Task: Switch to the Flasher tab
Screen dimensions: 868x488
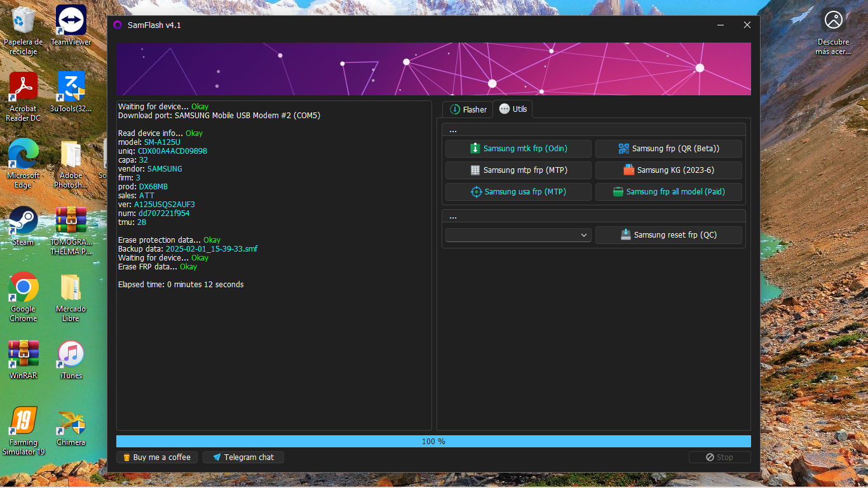Action: pyautogui.click(x=468, y=109)
